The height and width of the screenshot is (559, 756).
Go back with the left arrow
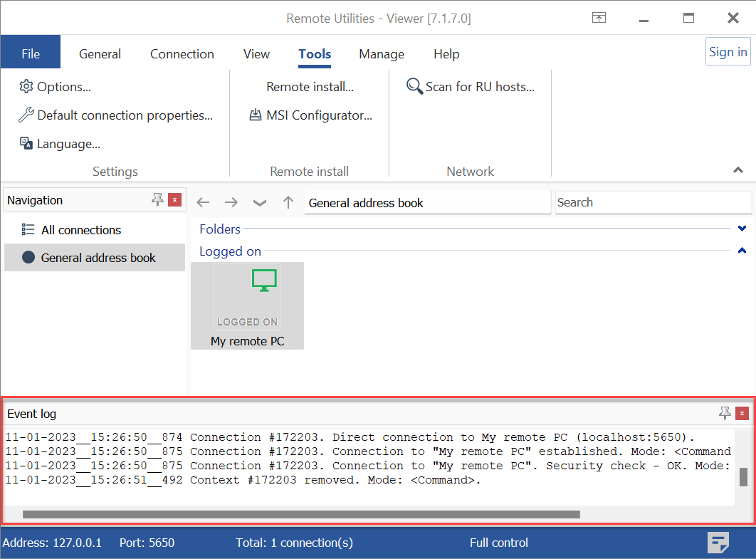[204, 202]
